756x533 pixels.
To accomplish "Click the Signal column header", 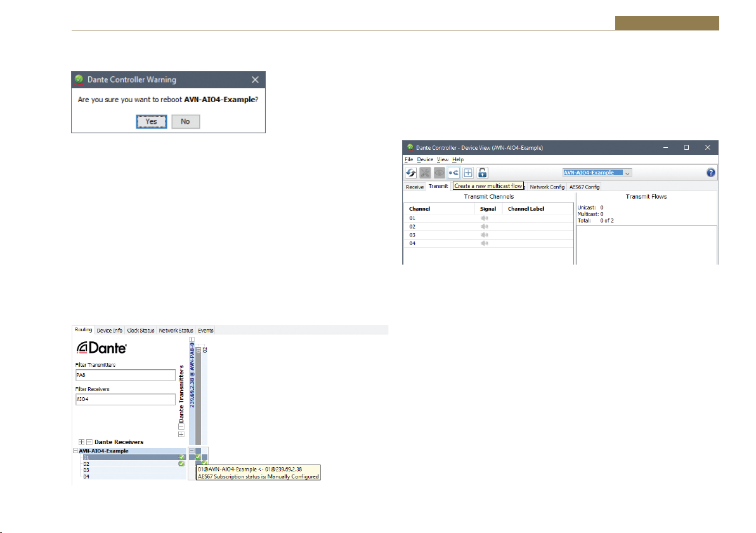I will pyautogui.click(x=488, y=209).
